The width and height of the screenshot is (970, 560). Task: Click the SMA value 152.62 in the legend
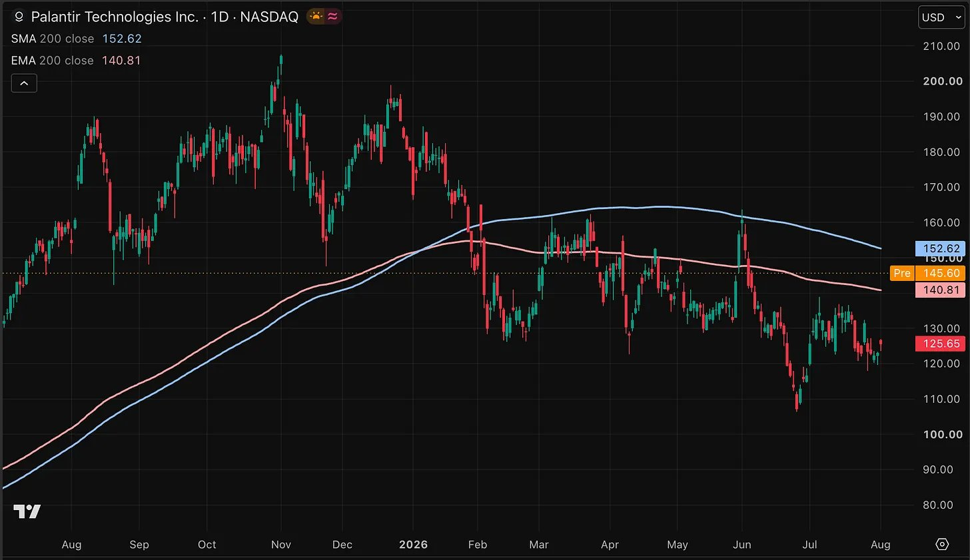(x=122, y=39)
